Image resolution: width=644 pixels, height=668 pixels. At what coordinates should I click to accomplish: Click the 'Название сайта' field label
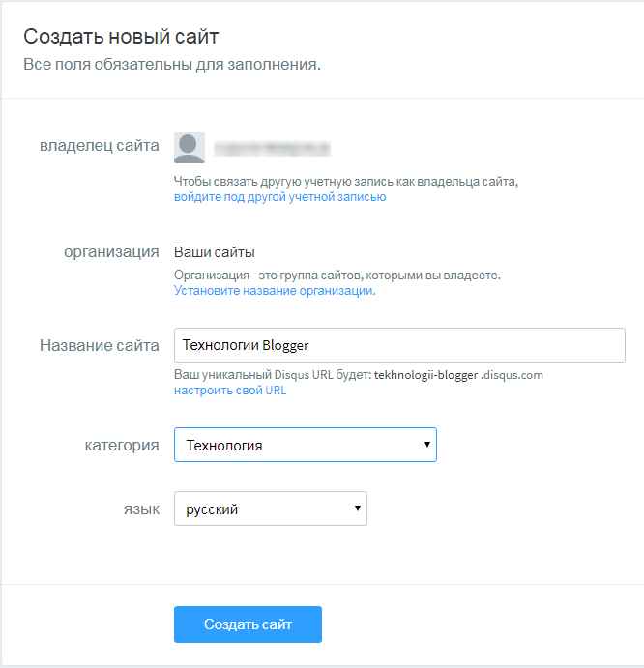(99, 345)
